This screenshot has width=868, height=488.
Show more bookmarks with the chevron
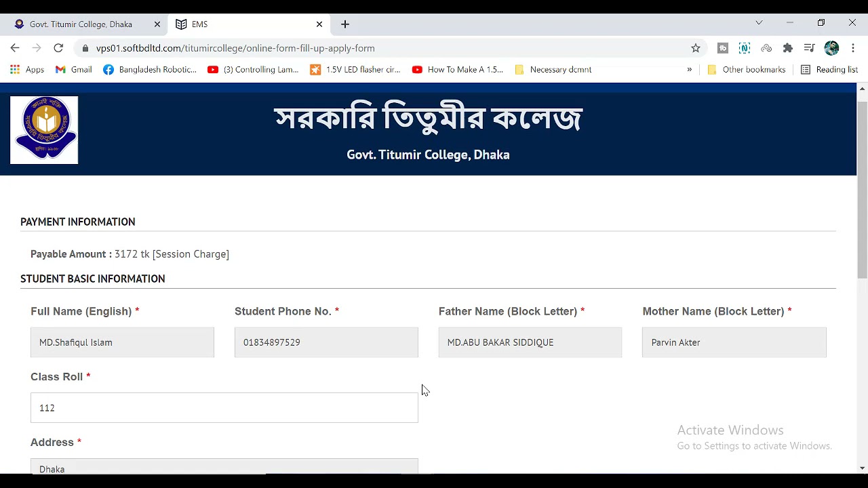(689, 69)
